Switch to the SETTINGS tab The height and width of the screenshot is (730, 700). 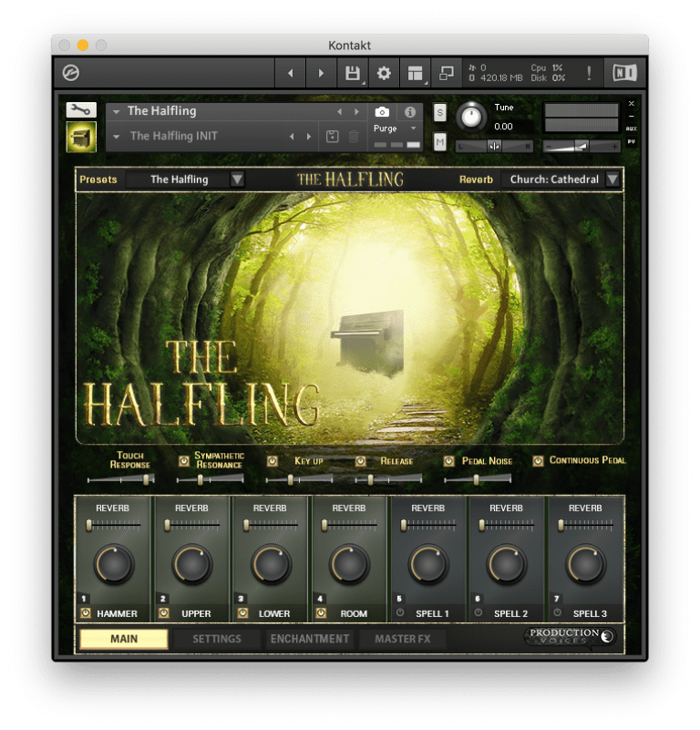217,639
